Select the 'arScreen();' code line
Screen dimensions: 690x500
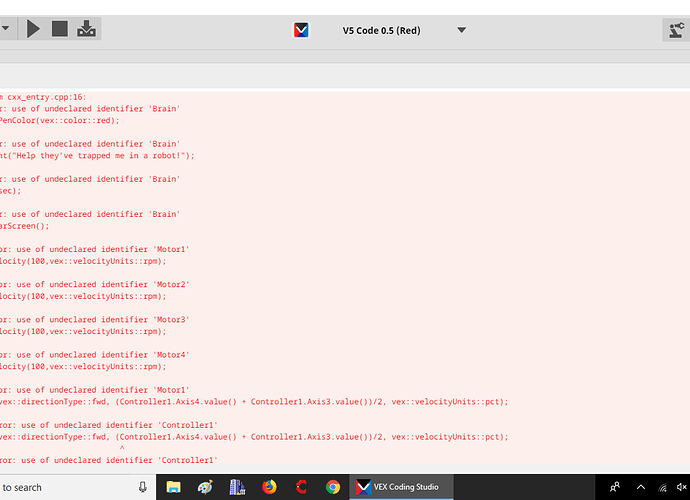(x=25, y=226)
